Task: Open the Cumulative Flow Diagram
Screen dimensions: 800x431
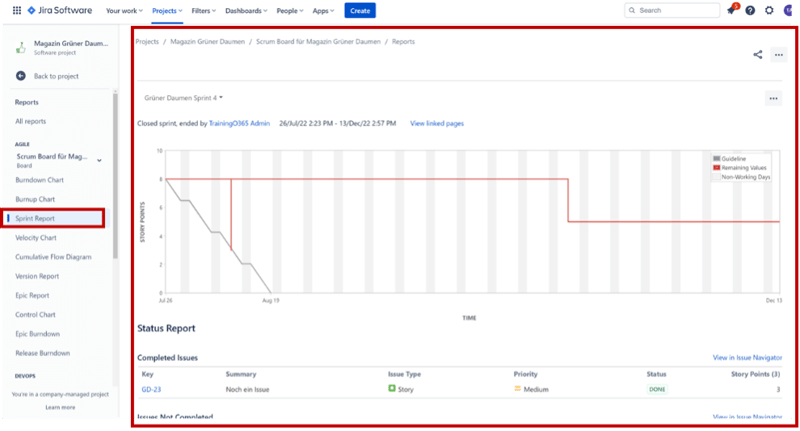Action: pos(53,257)
